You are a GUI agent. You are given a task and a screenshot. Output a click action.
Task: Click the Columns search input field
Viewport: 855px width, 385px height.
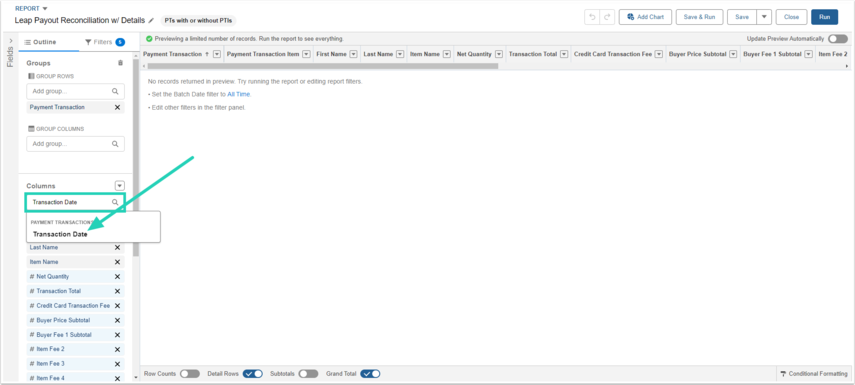[x=75, y=202]
